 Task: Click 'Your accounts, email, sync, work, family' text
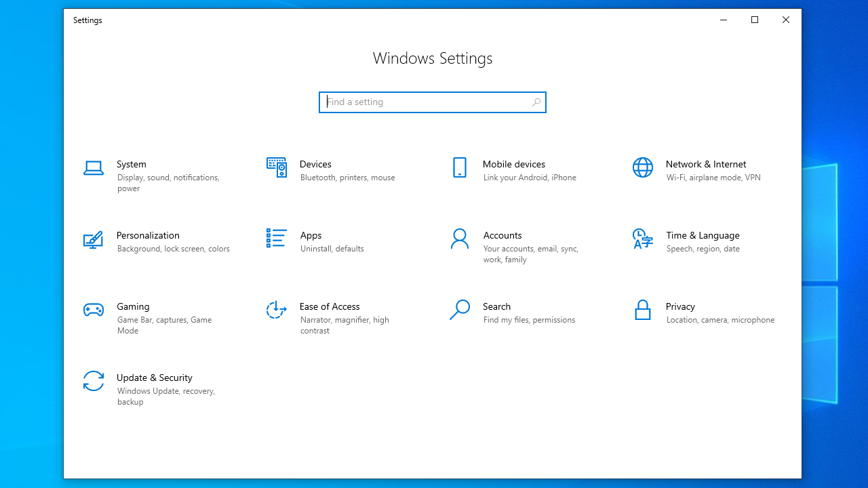click(x=531, y=254)
